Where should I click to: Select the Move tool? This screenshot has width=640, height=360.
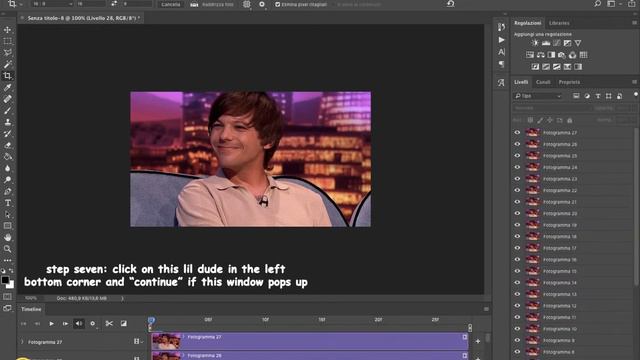7,30
